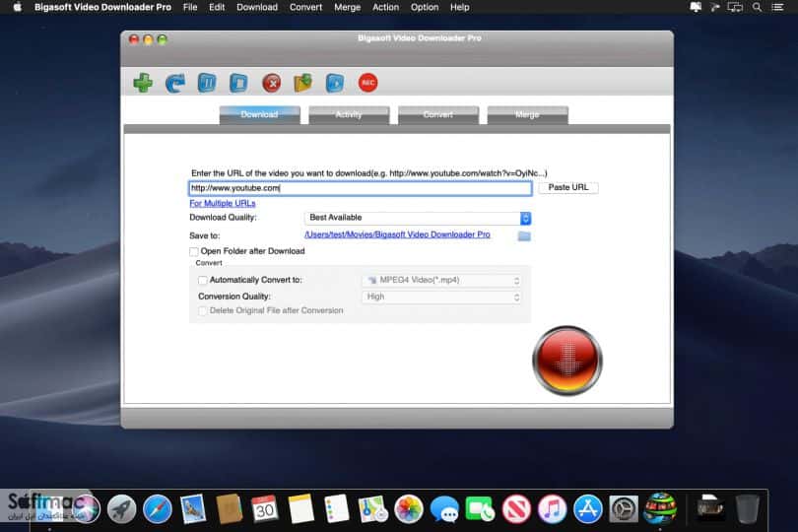Click the red X Delete toolbar icon
The image size is (798, 532).
pos(271,83)
